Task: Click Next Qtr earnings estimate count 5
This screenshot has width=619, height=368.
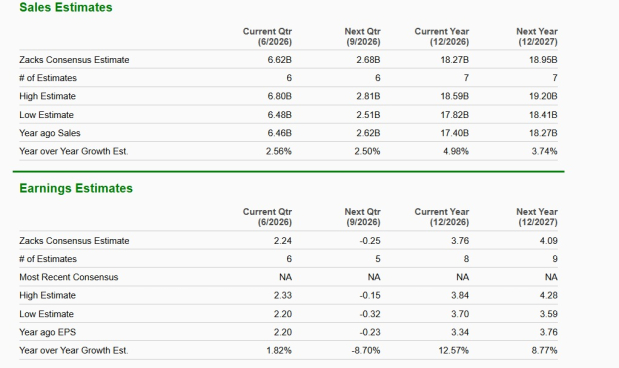Action: 378,259
